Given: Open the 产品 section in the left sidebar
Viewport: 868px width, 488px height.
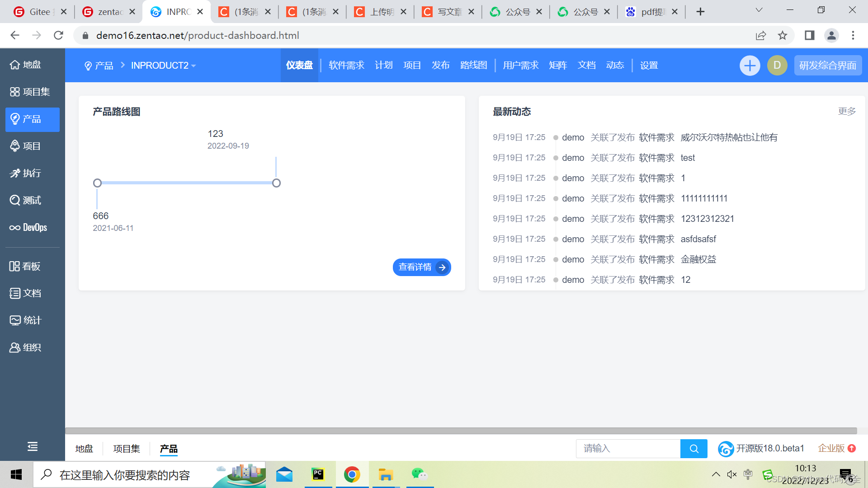Looking at the screenshot, I should click(x=32, y=119).
